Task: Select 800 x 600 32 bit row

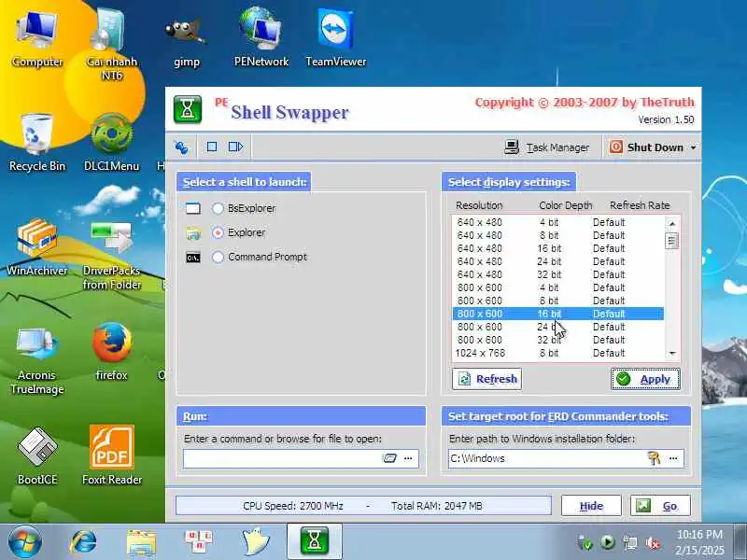Action: [x=557, y=340]
